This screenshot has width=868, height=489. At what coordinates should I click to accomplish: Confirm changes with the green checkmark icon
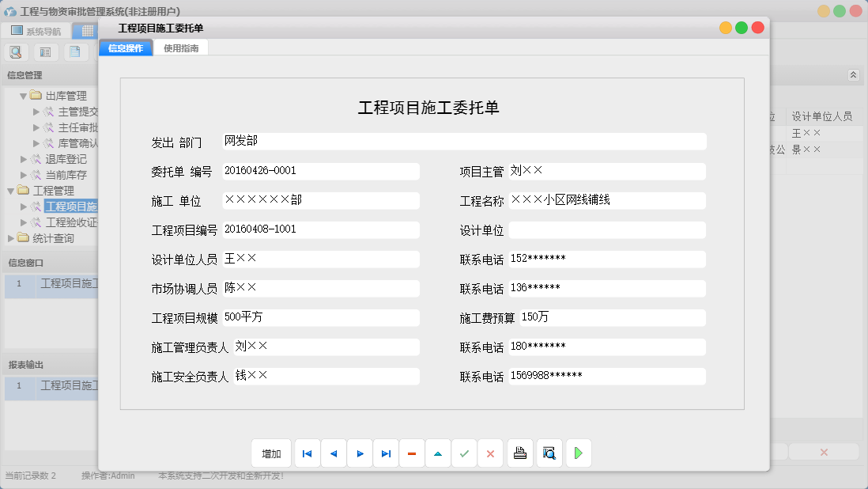click(464, 453)
